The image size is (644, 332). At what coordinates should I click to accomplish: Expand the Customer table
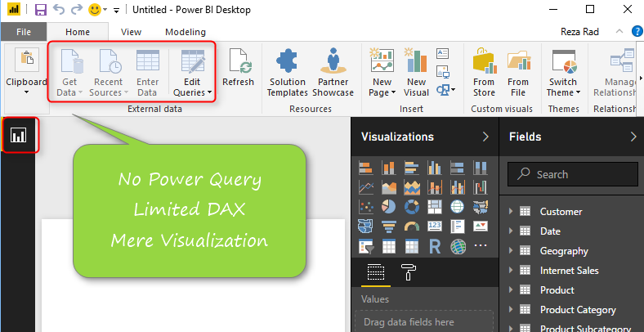(x=511, y=211)
